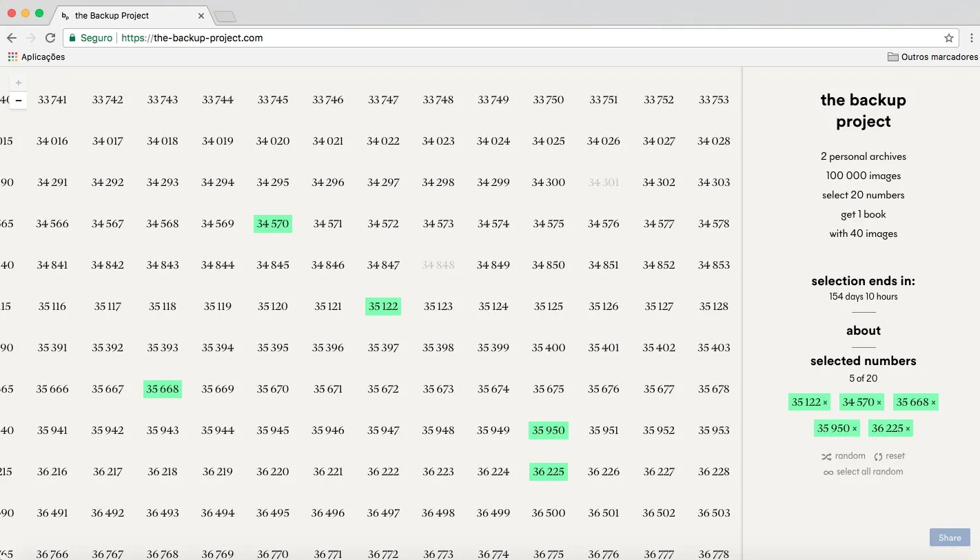980x560 pixels.
Task: Bookmark this page with the star icon
Action: pos(949,38)
